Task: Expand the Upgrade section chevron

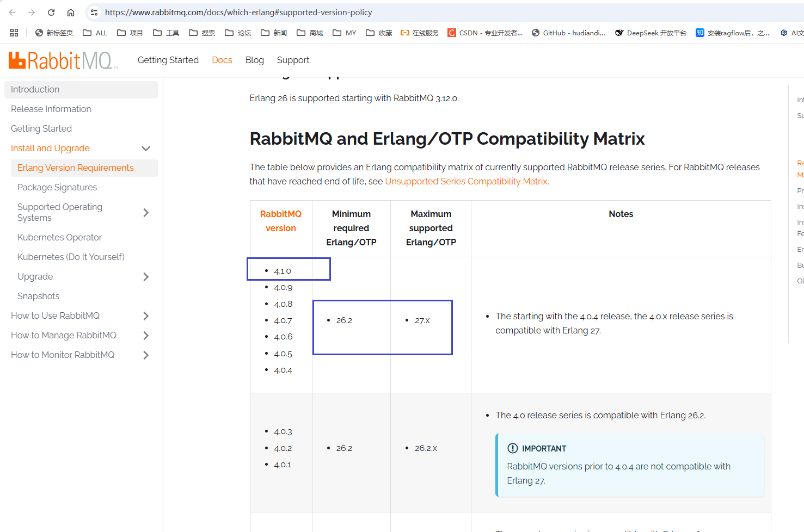Action: coord(146,277)
